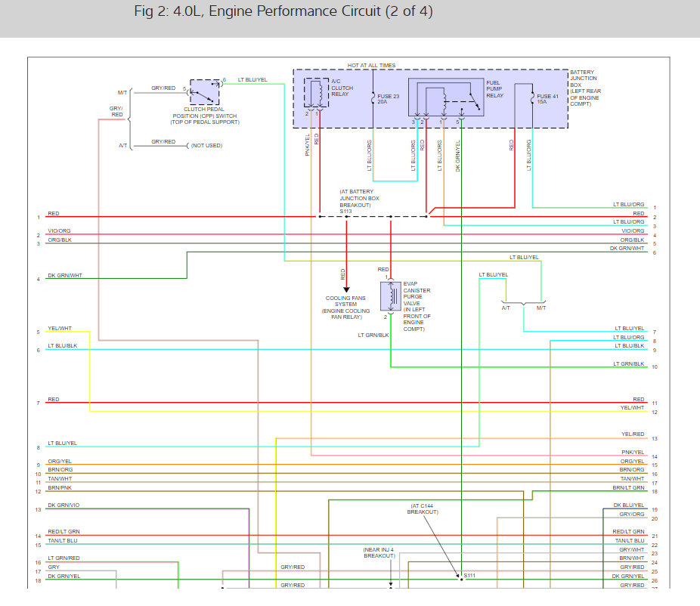Click the '(AT BATTERY JUNCTION BOX BREAKOUT)' note
Image resolution: width=700 pixels, height=606 pixels.
pos(359,198)
